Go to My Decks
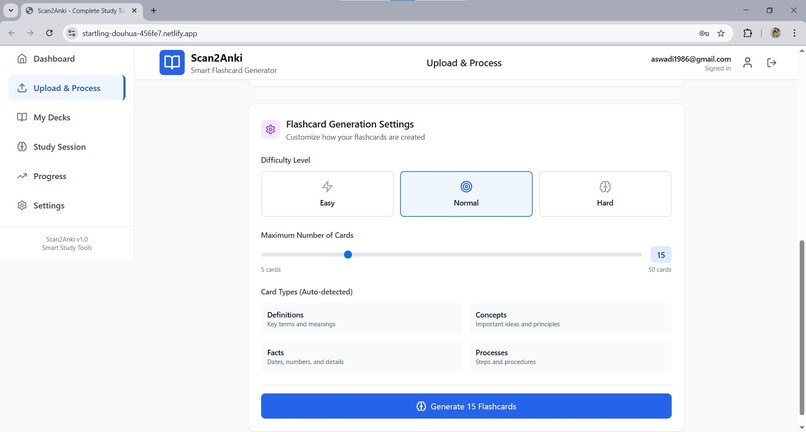Viewport: 806px width, 432px height. click(x=67, y=117)
